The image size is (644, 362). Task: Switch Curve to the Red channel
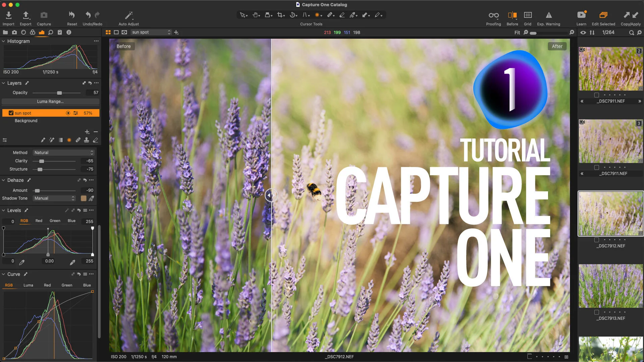[47, 285]
